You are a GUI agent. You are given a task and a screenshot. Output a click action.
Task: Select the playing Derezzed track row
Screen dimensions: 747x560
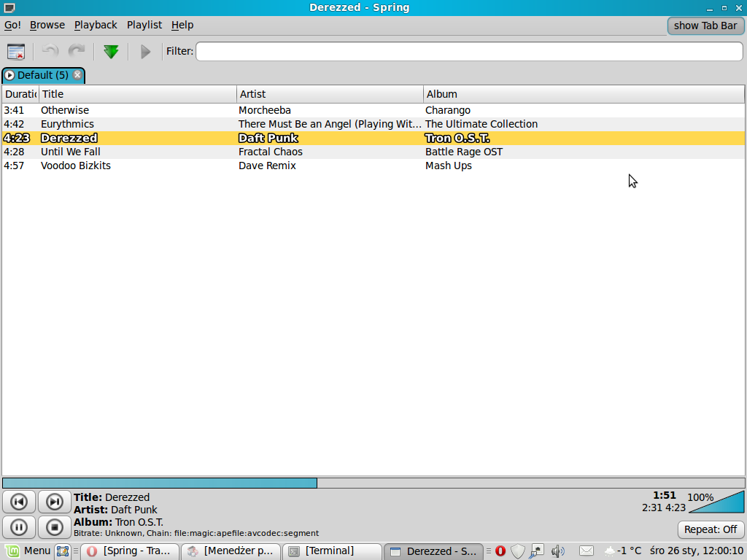tap(373, 138)
